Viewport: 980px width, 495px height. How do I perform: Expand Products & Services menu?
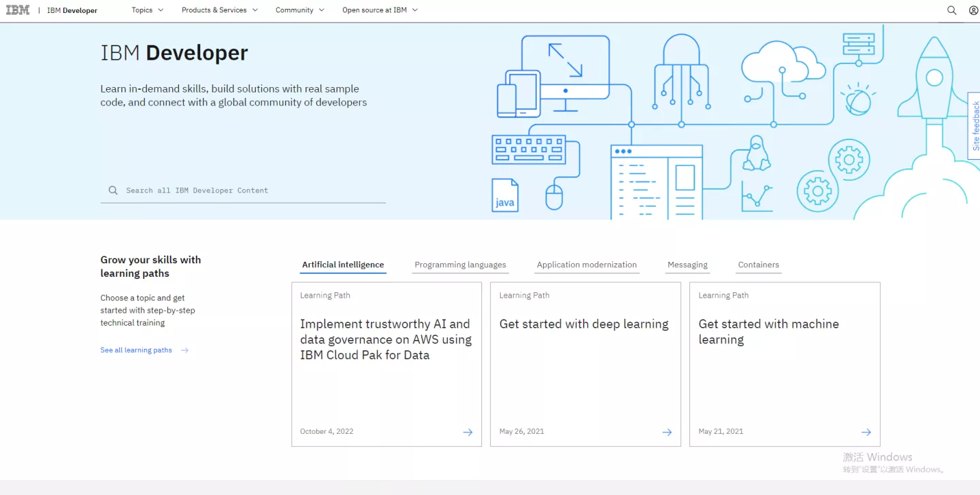tap(220, 10)
